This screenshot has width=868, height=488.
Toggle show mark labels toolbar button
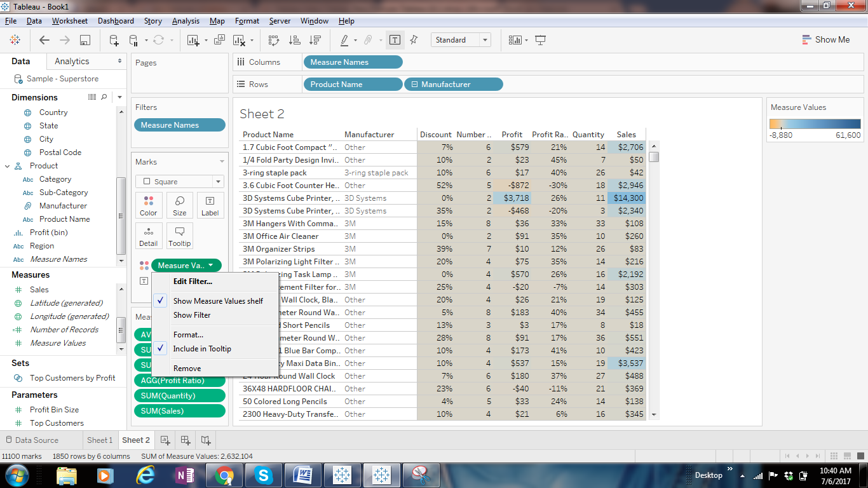point(395,40)
